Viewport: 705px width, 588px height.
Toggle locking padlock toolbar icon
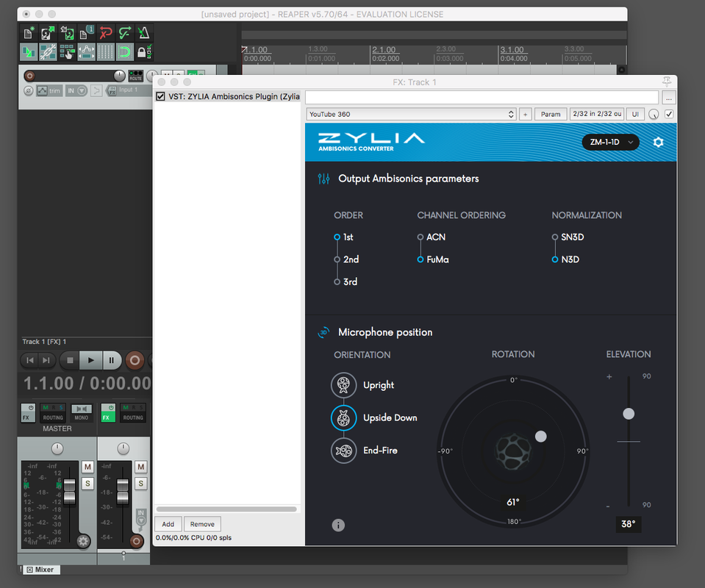144,52
